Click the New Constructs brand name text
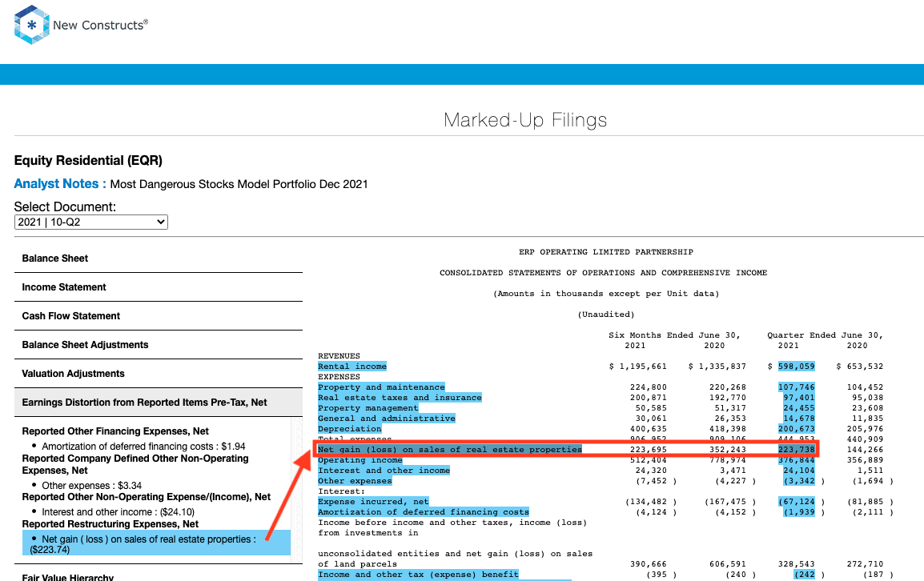The image size is (924, 581). pos(100,25)
